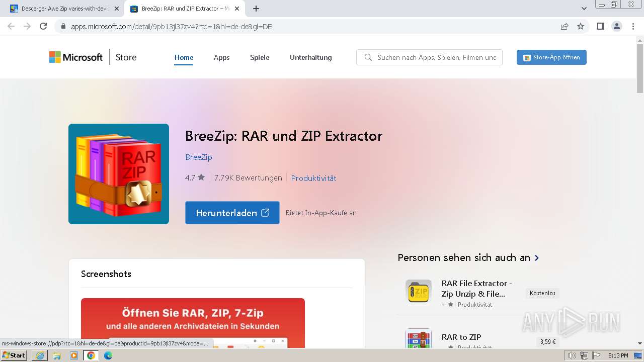
Task: Open the BreeZip publisher link
Action: (x=199, y=157)
